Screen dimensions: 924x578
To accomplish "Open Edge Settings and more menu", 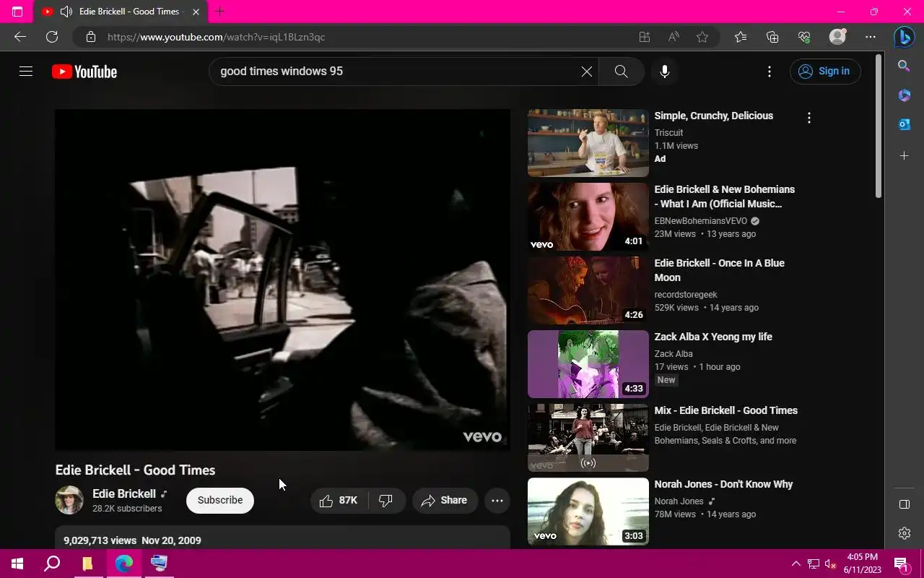I will (871, 37).
